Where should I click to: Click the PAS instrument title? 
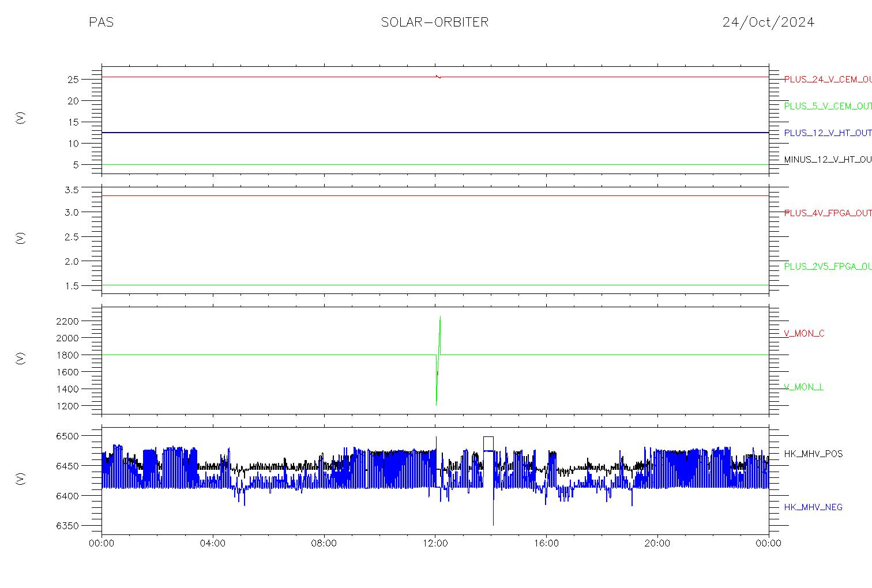click(x=101, y=22)
